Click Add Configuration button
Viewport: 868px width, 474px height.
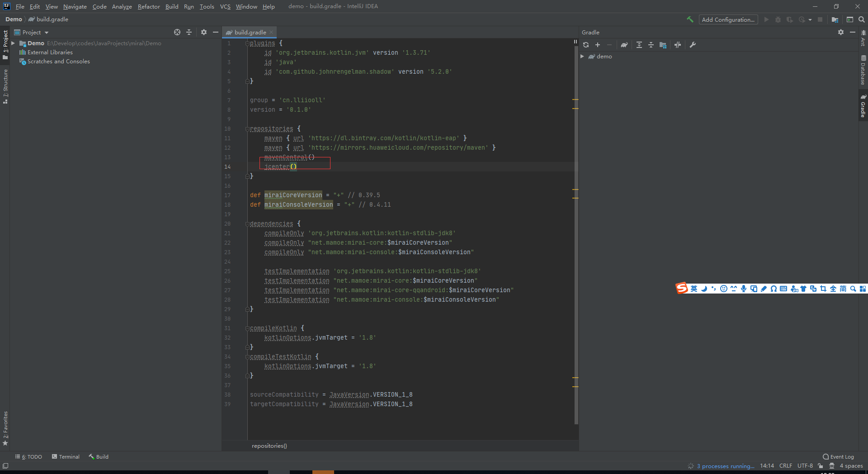tap(728, 19)
